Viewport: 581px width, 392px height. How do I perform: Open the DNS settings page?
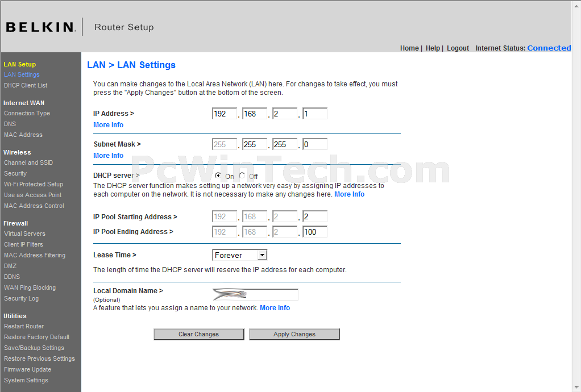pos(10,124)
